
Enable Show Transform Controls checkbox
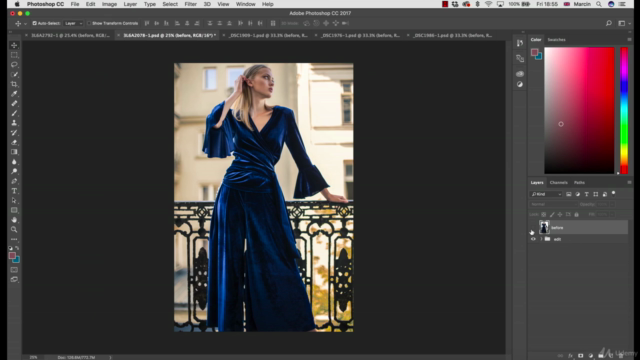click(89, 23)
